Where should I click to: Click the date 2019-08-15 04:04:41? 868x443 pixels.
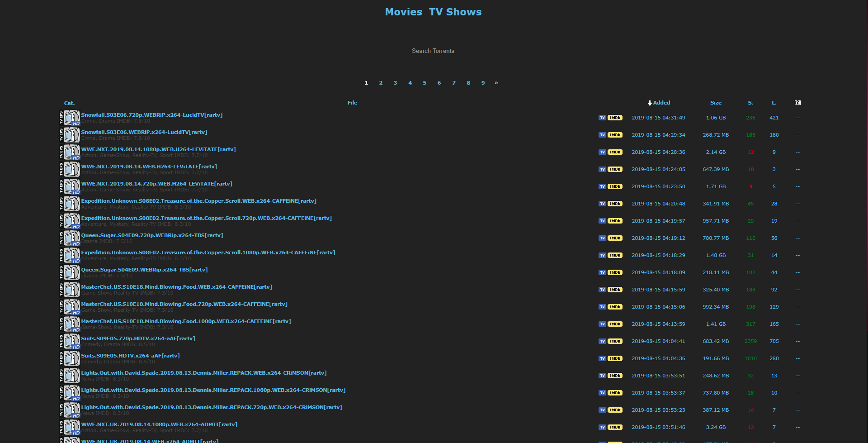point(658,341)
